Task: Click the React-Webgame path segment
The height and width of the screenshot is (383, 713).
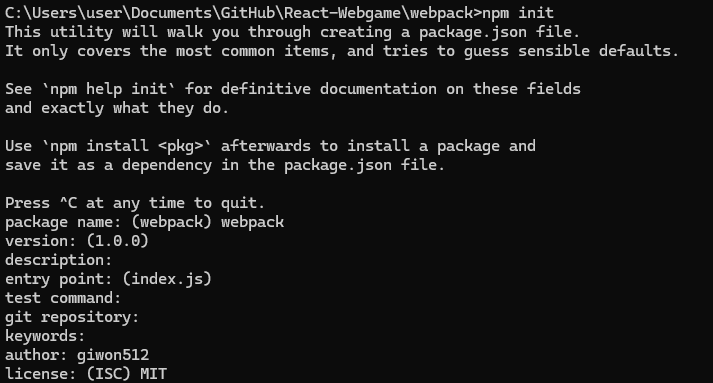Action: pos(341,13)
